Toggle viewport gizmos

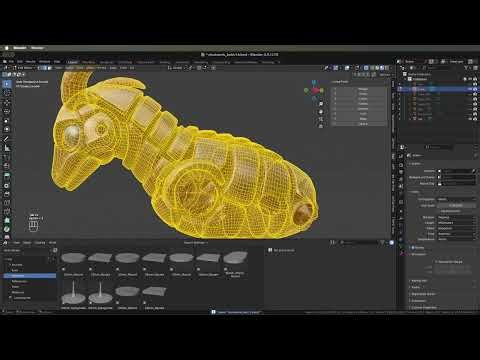336,68
